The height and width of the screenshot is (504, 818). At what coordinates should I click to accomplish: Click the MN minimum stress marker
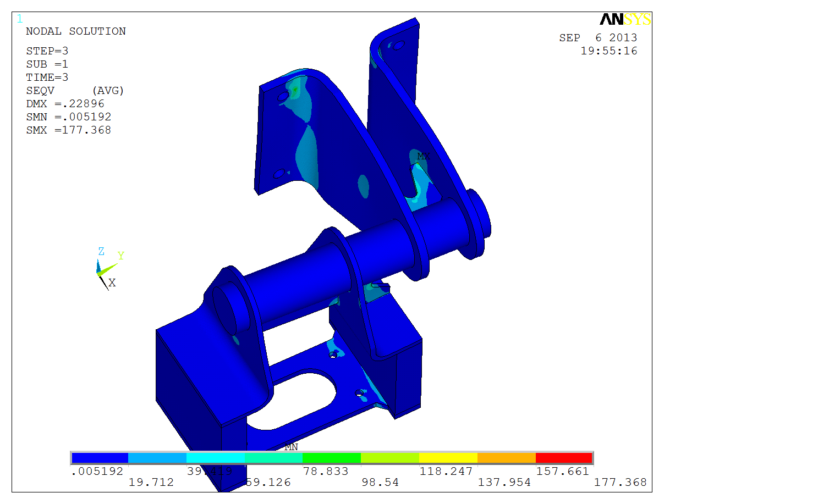pos(291,447)
